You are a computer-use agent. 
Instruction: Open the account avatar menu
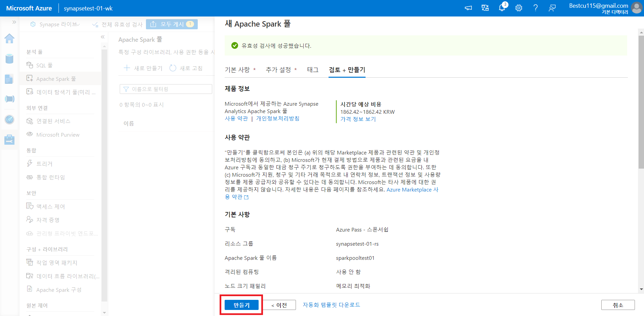tap(637, 8)
